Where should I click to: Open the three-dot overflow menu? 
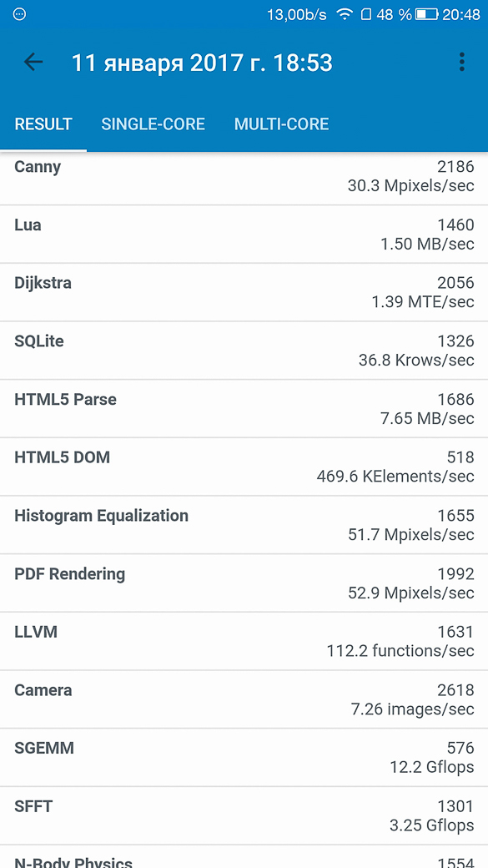tap(461, 63)
